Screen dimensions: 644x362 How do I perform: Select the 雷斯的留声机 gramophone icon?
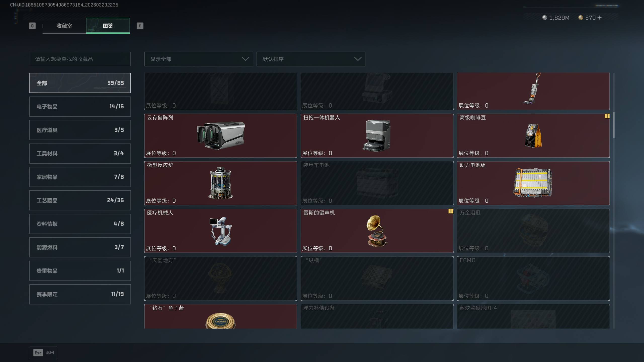pyautogui.click(x=377, y=231)
